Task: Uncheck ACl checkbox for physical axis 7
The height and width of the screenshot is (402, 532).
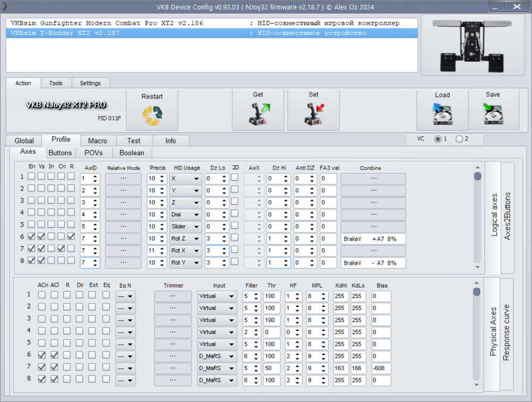Action: 54,367
